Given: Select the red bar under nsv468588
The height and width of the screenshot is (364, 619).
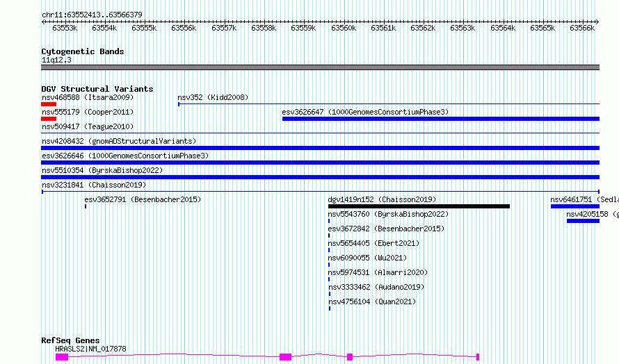Looking at the screenshot, I should [x=49, y=104].
